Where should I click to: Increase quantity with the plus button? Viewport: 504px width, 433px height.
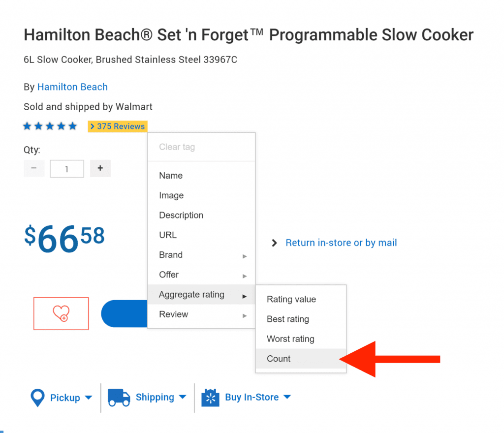pyautogui.click(x=100, y=168)
